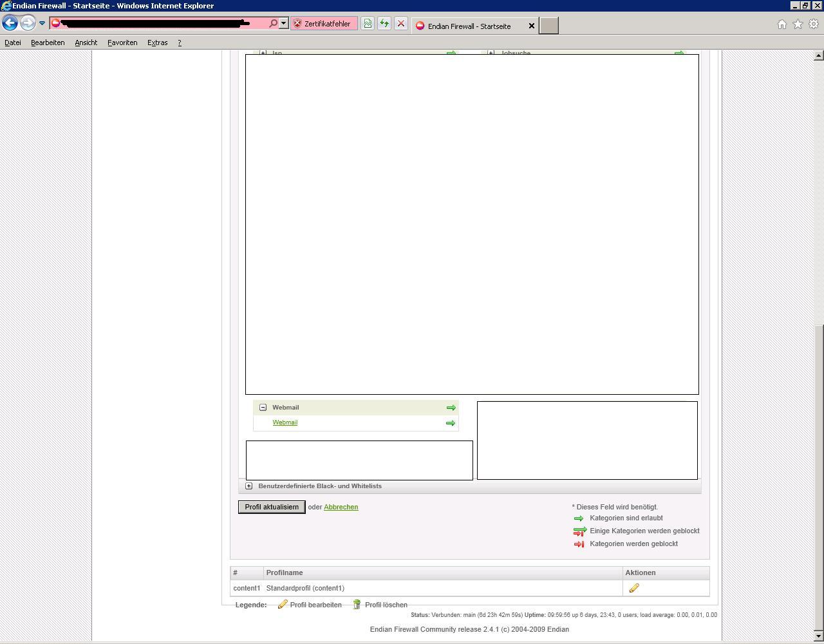The width and height of the screenshot is (824, 644).
Task: Toggle the Webmail subcategory green arrow
Action: (451, 423)
